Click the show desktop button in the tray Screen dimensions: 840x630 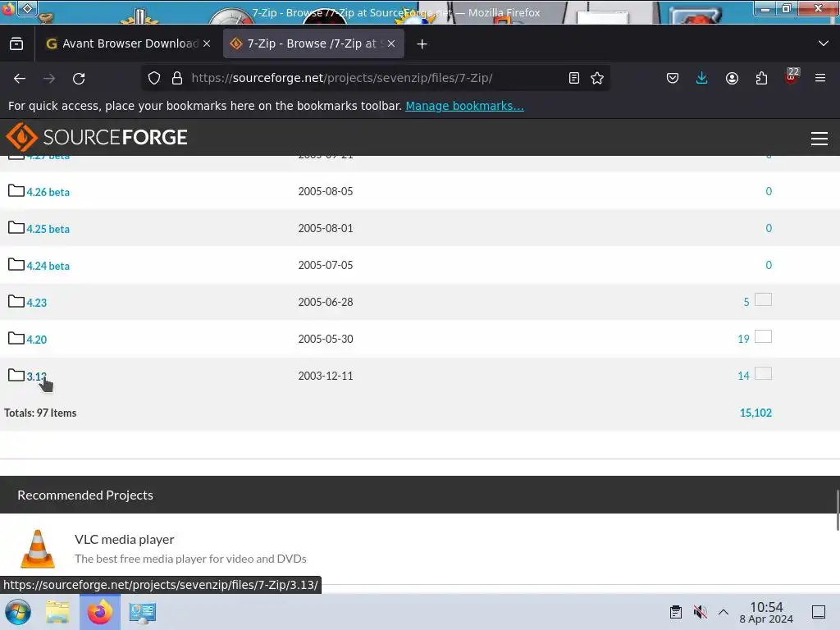(819, 612)
